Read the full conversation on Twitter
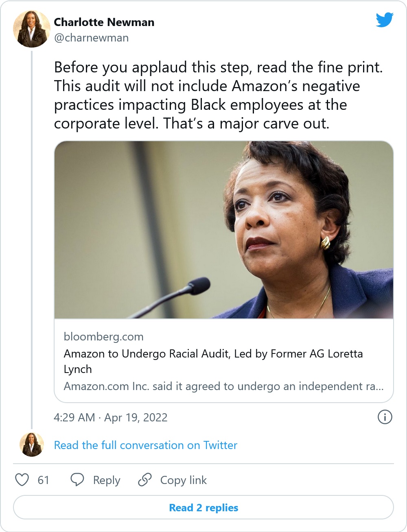The image size is (407, 532). 145,445
